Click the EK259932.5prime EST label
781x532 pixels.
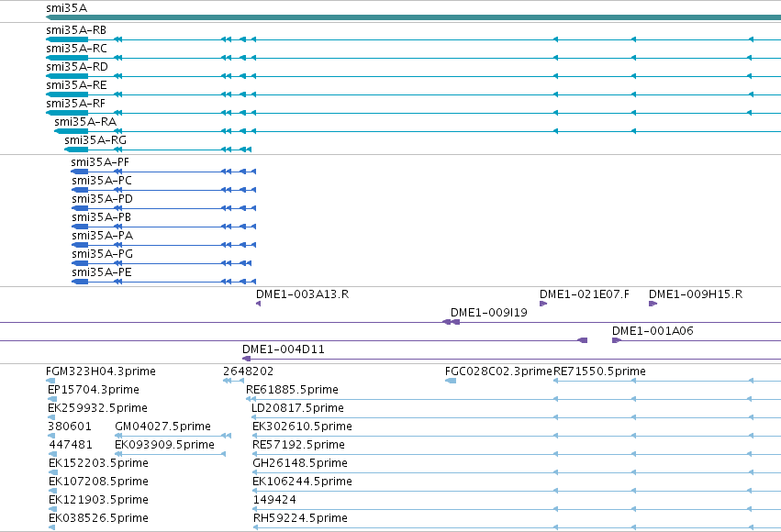pyautogui.click(x=97, y=408)
